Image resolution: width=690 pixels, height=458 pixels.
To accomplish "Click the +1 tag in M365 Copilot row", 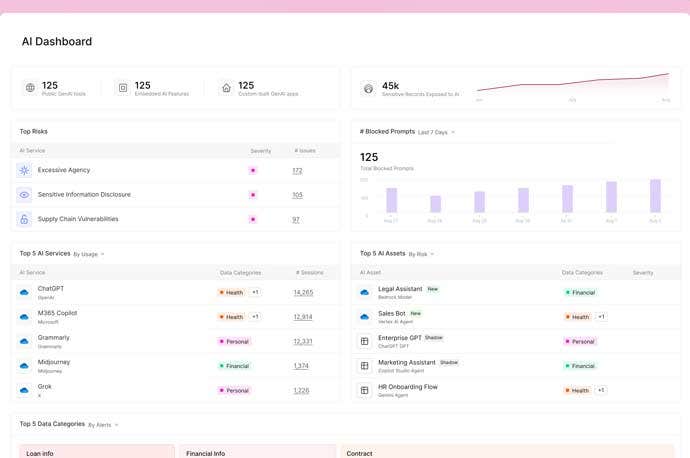I will (255, 317).
